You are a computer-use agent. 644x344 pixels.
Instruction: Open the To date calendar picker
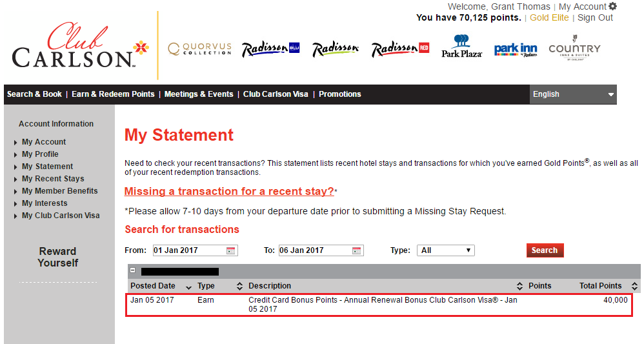coord(357,250)
